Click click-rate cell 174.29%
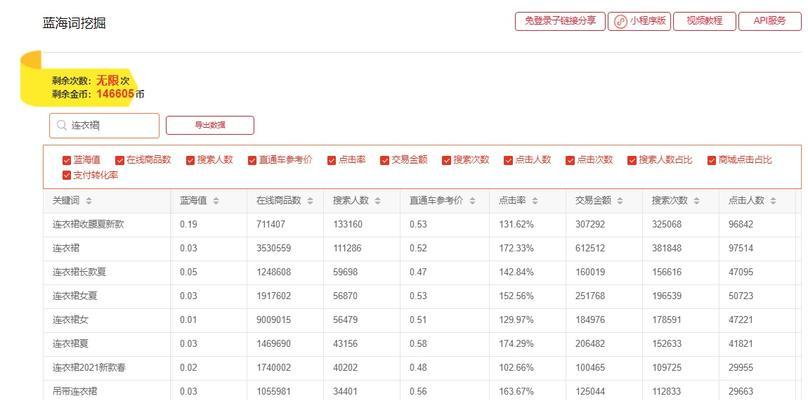 [516, 343]
